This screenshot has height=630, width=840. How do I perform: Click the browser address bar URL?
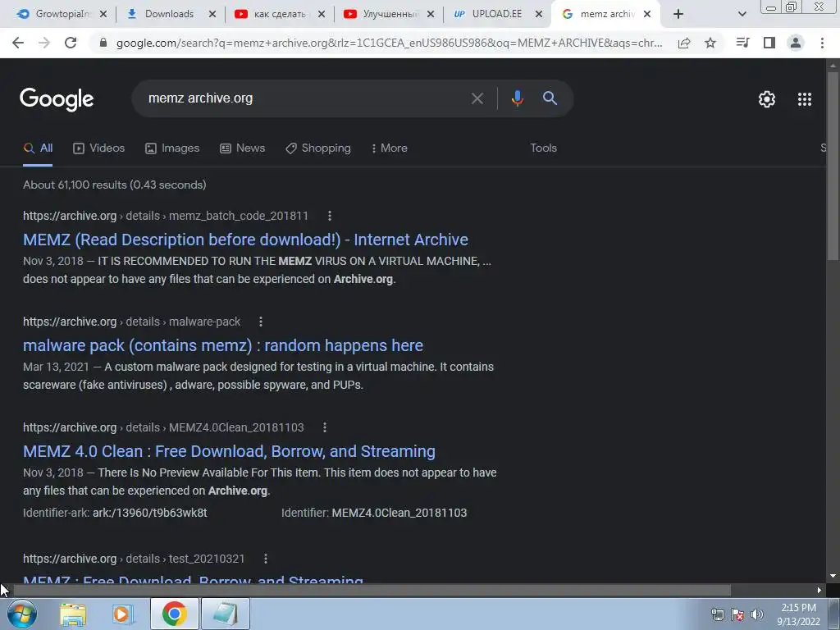coord(389,43)
